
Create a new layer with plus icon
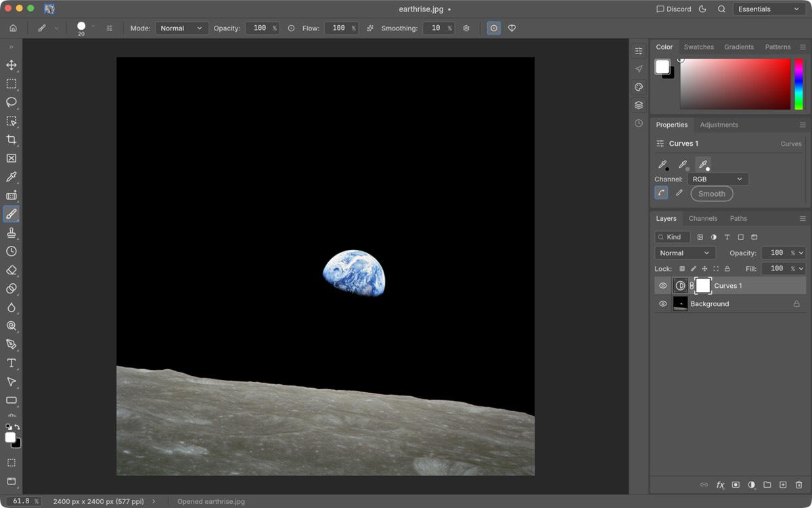(783, 485)
